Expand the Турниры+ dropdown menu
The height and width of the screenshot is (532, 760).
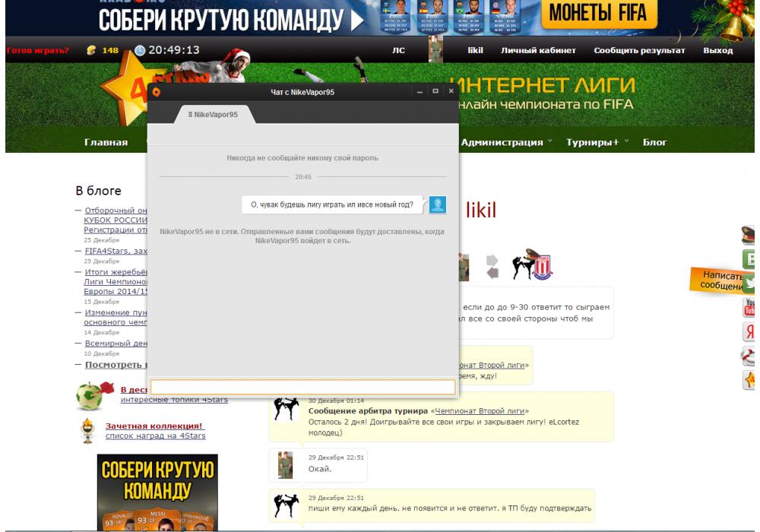click(x=597, y=142)
